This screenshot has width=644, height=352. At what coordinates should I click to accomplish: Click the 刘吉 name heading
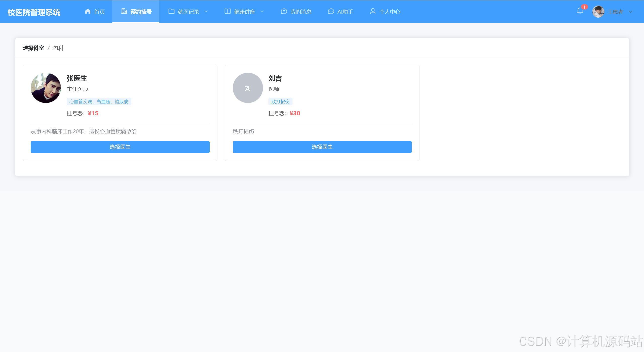pyautogui.click(x=275, y=78)
